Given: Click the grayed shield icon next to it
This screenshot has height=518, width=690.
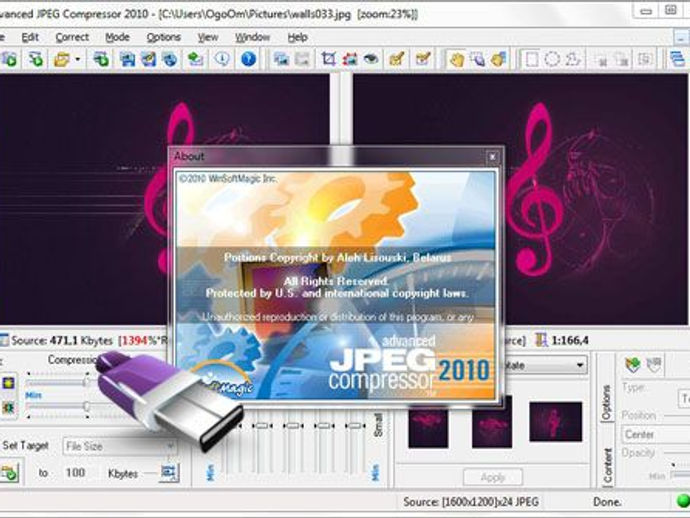Looking at the screenshot, I should (x=654, y=364).
